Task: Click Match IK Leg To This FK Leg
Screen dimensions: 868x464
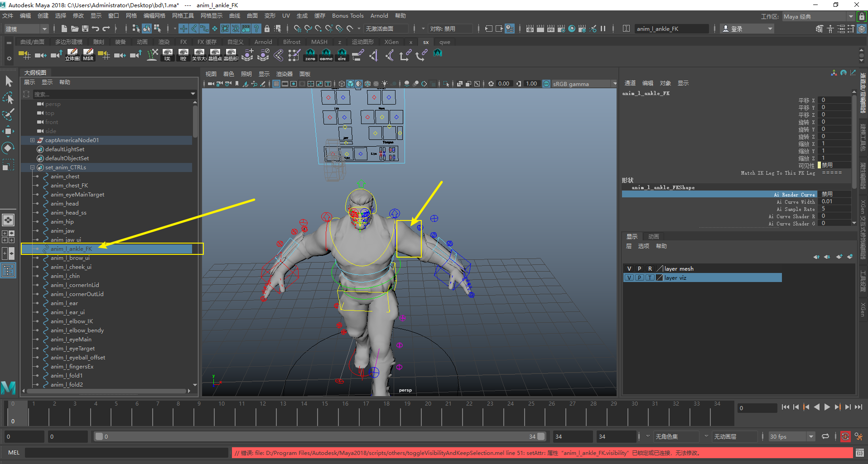Action: pyautogui.click(x=778, y=173)
